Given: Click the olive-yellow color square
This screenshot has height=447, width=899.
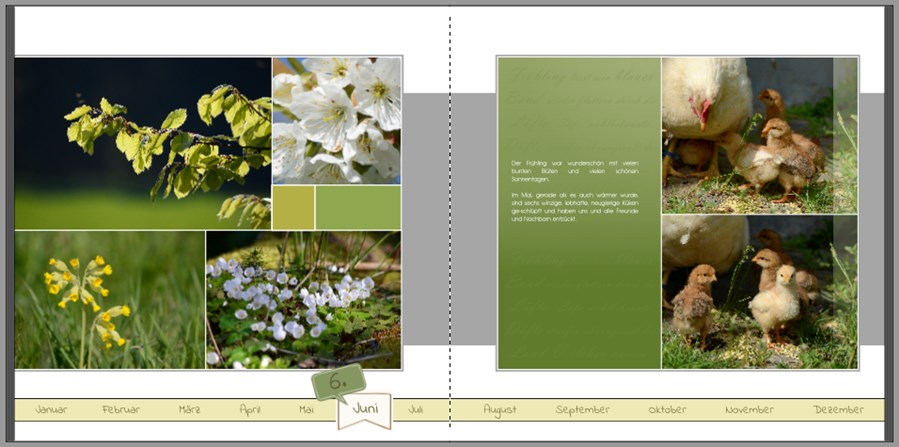Looking at the screenshot, I should point(294,207).
